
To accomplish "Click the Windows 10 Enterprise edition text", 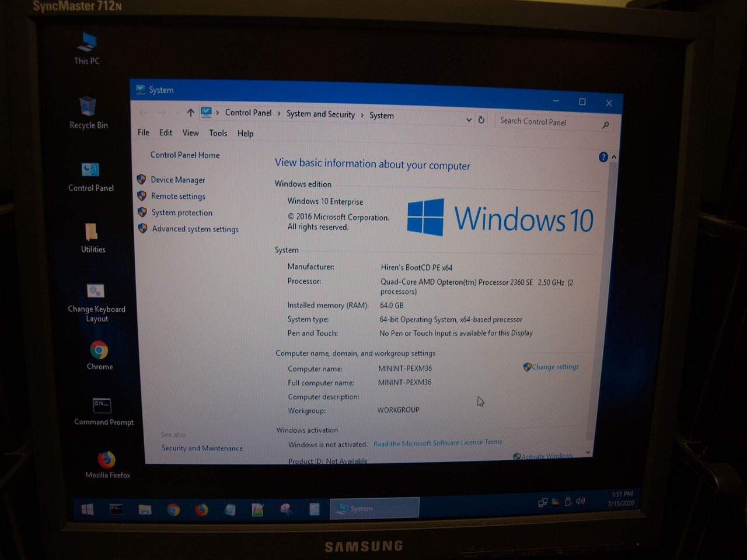I will click(325, 201).
